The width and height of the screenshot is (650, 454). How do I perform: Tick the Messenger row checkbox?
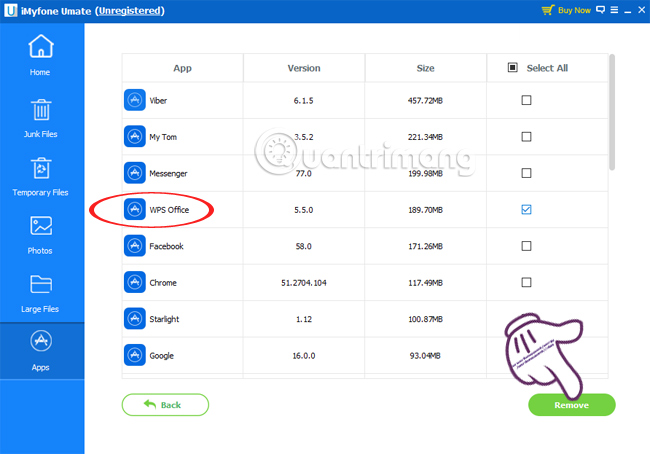pos(526,173)
